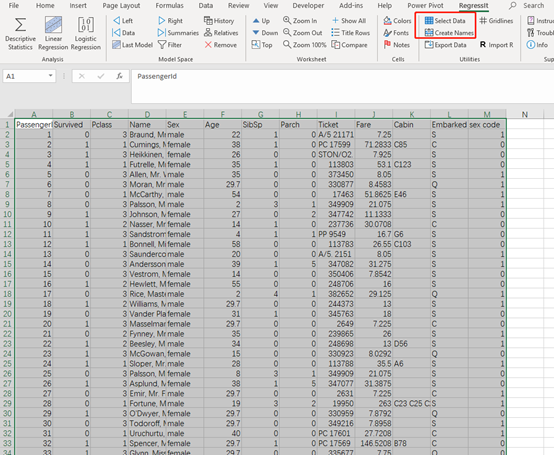Switch to the Page Layout tab

click(121, 6)
